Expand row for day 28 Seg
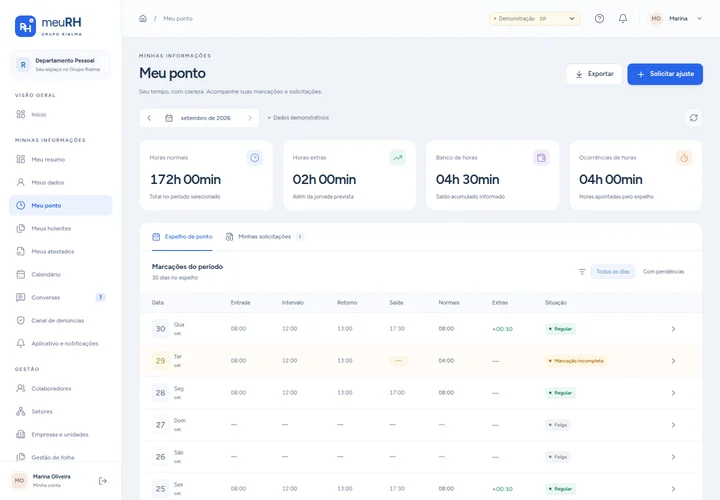The image size is (720, 500). click(x=673, y=393)
